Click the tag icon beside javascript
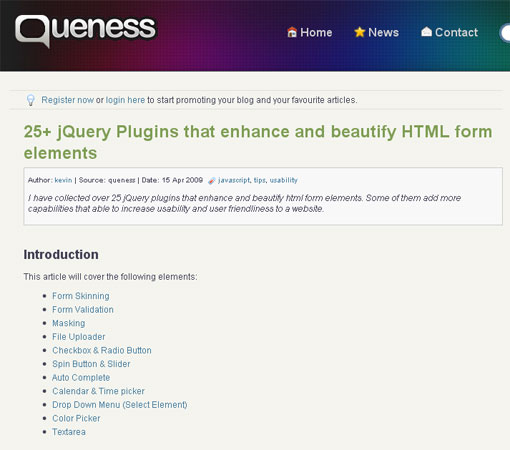Image resolution: width=510 pixels, height=450 pixels. pyautogui.click(x=211, y=181)
